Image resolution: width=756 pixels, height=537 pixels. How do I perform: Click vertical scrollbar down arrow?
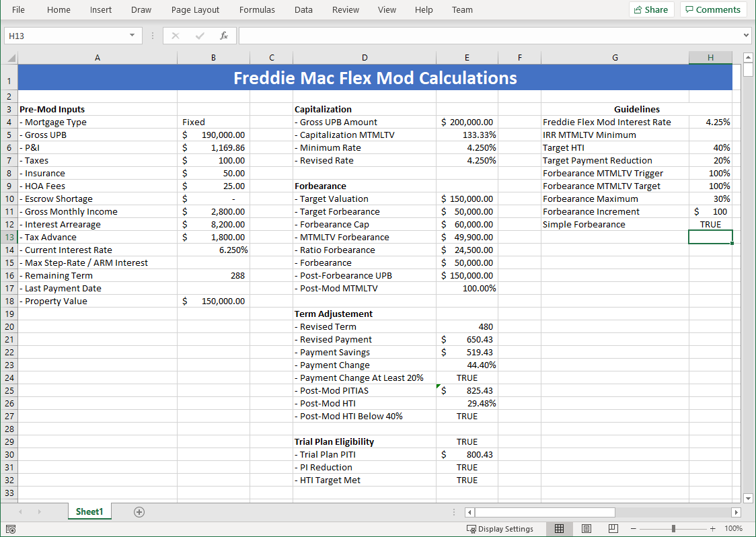[x=748, y=499]
